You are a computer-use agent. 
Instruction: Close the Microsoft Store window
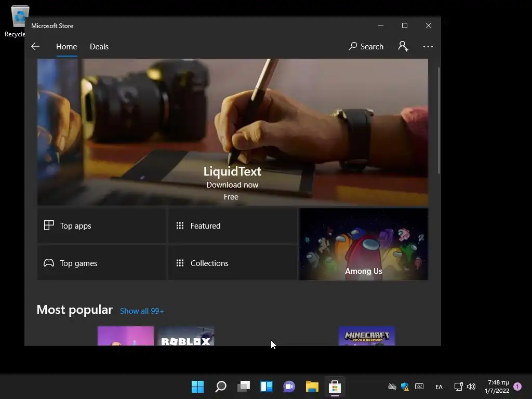click(429, 25)
